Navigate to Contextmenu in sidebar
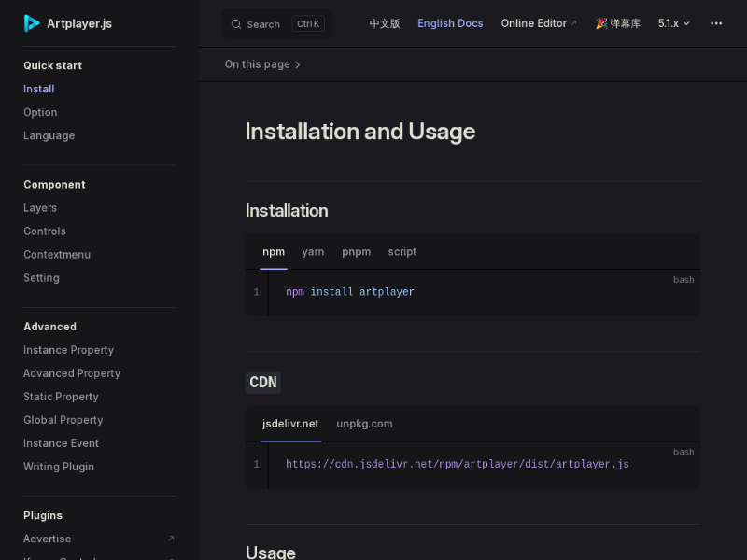 57,254
